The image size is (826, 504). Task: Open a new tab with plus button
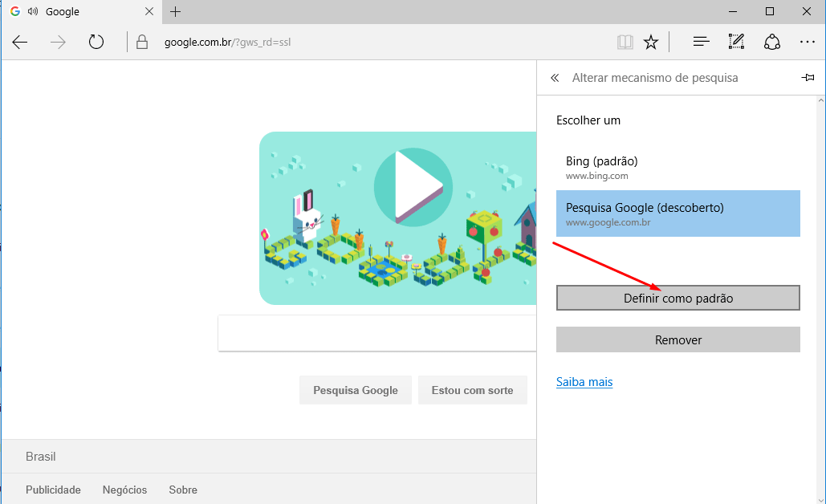[176, 11]
